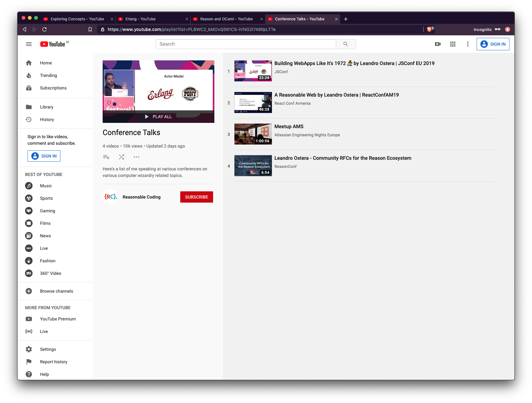Click the 360° Video icon
532x403 pixels.
click(29, 273)
